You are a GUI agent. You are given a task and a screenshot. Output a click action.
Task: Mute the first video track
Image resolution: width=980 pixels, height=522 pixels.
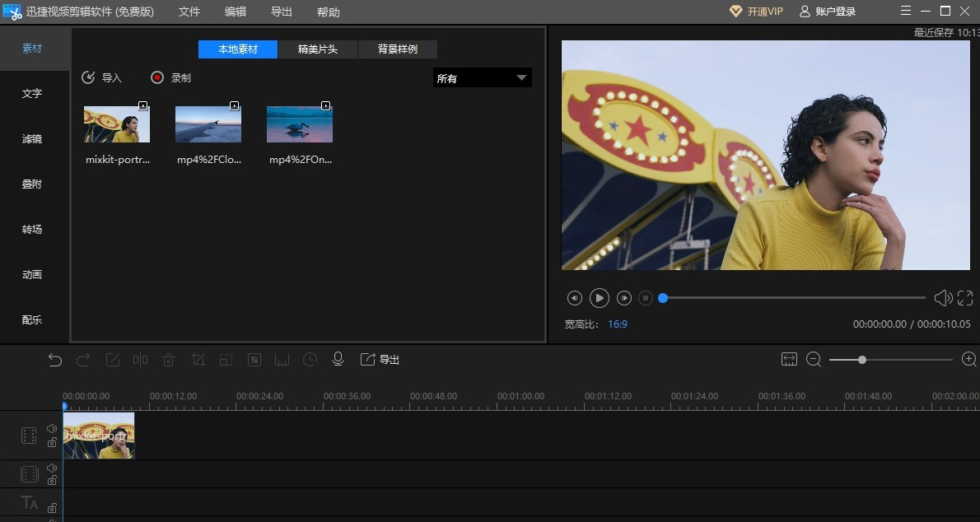(x=52, y=429)
